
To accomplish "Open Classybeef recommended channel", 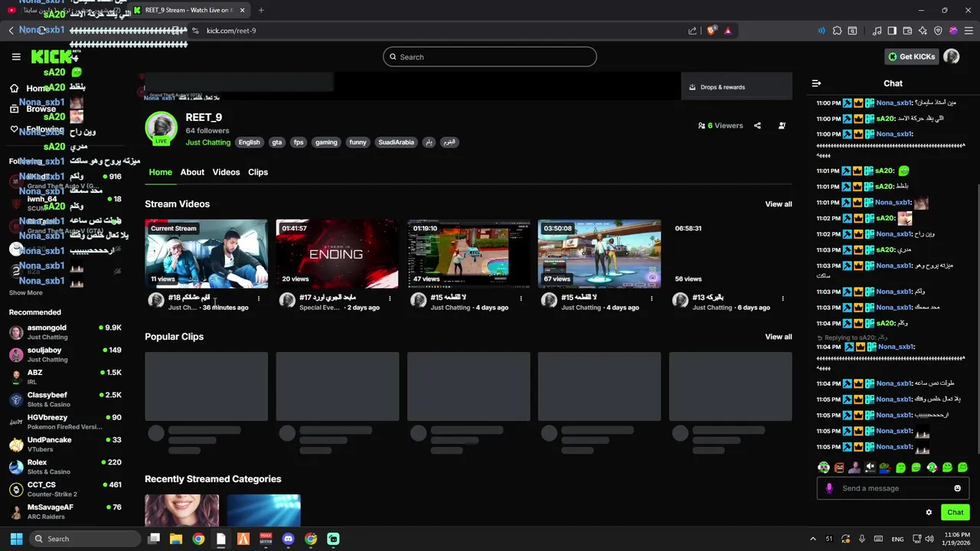I will 66,399.
